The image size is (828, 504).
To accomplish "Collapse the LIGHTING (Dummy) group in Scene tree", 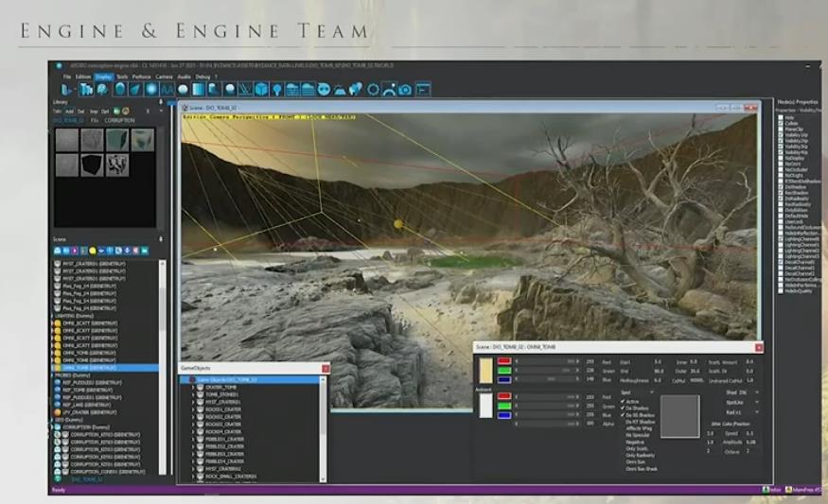I will point(52,316).
